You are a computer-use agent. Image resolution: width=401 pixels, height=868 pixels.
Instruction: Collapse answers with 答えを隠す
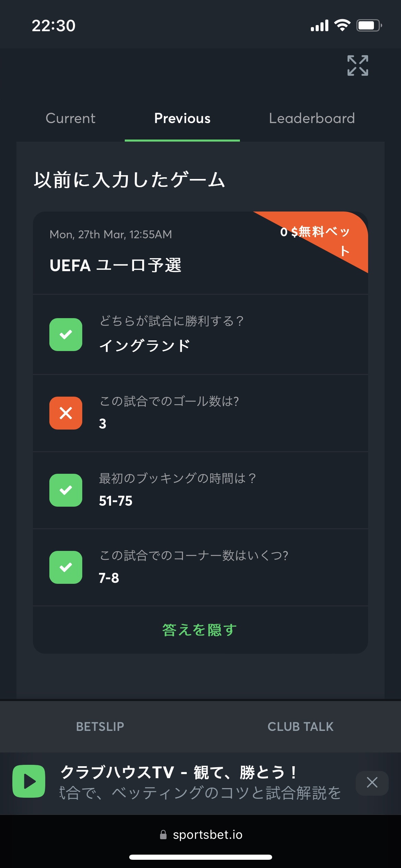[x=200, y=630]
